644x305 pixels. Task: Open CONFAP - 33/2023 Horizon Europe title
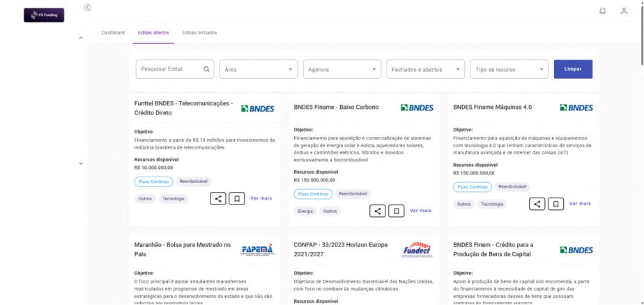pyautogui.click(x=341, y=249)
